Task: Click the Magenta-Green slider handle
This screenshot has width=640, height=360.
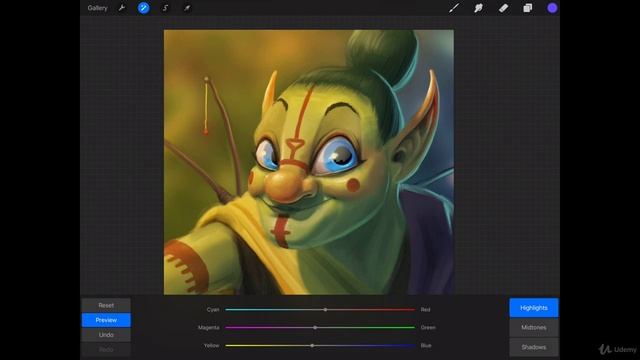Action: [315, 327]
